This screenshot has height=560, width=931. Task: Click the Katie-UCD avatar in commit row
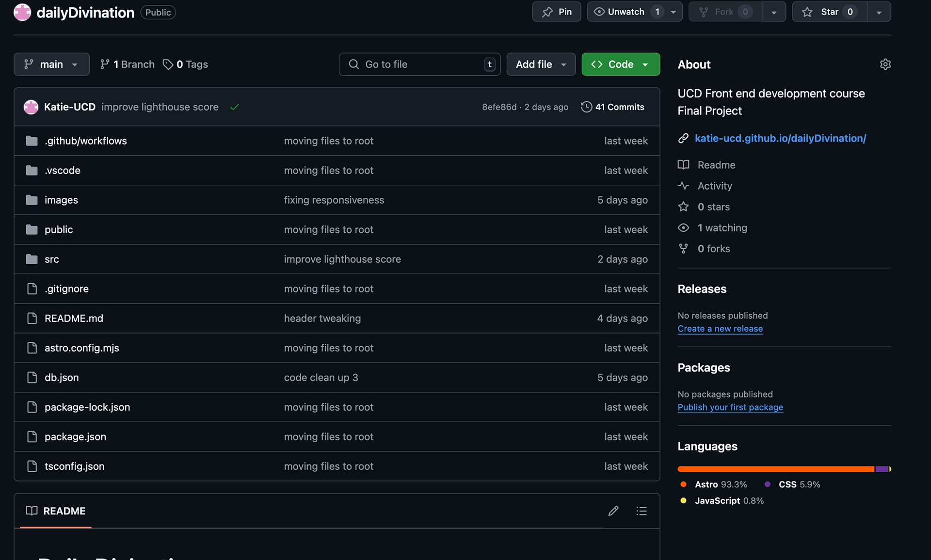[31, 107]
